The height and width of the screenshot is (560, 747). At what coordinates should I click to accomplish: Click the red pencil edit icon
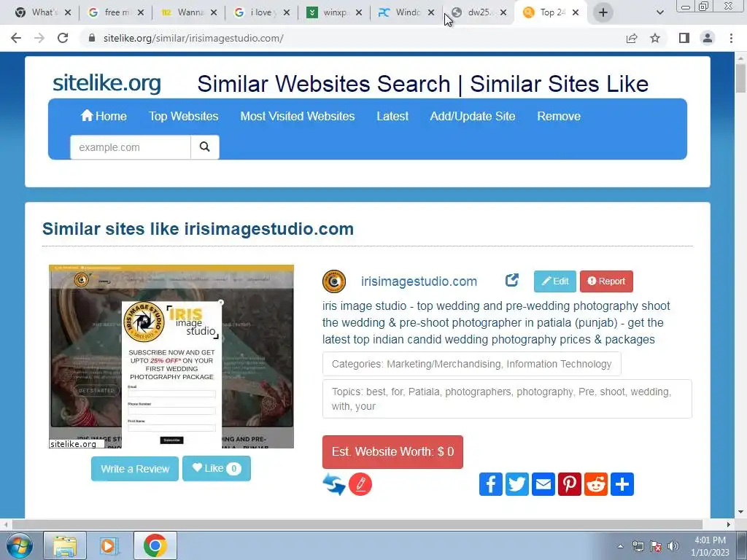[360, 484]
